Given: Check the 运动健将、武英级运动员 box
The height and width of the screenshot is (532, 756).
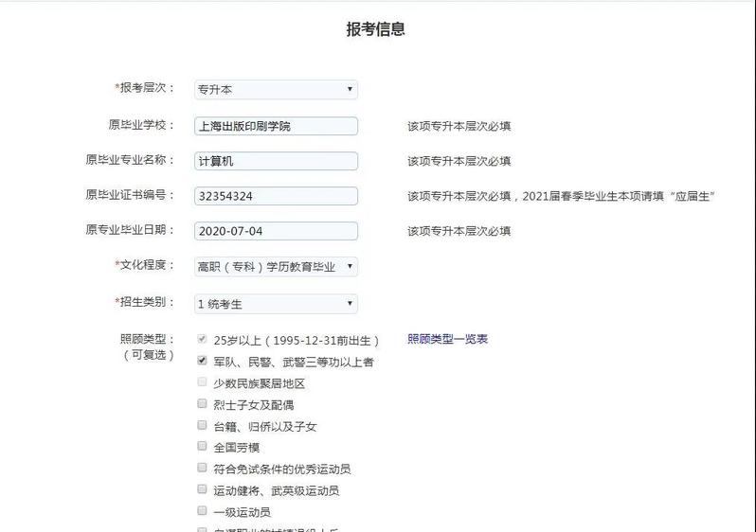Looking at the screenshot, I should [x=202, y=489].
